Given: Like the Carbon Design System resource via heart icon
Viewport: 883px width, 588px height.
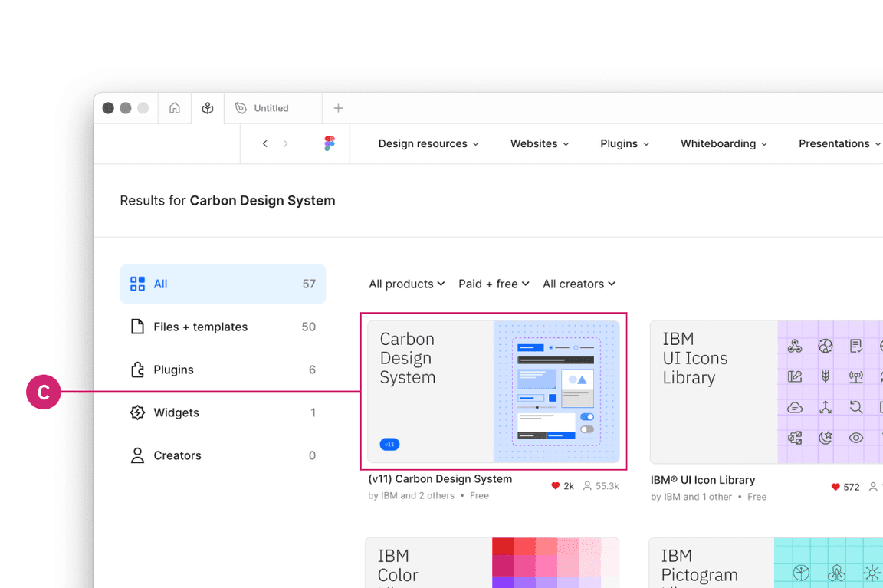Looking at the screenshot, I should coord(556,485).
